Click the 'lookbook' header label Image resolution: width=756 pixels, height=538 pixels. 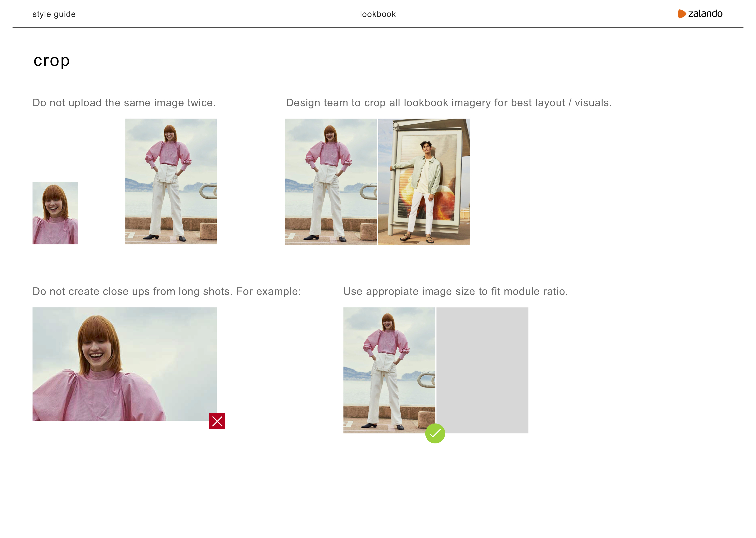pyautogui.click(x=378, y=14)
